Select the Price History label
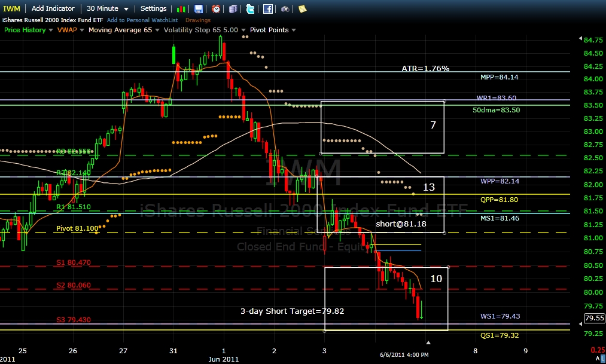 25,30
